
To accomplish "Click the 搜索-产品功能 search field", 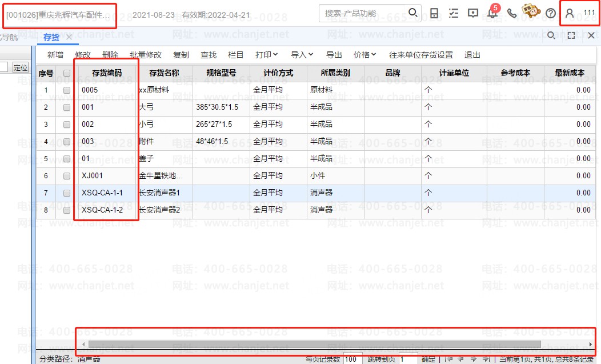I will [x=364, y=13].
